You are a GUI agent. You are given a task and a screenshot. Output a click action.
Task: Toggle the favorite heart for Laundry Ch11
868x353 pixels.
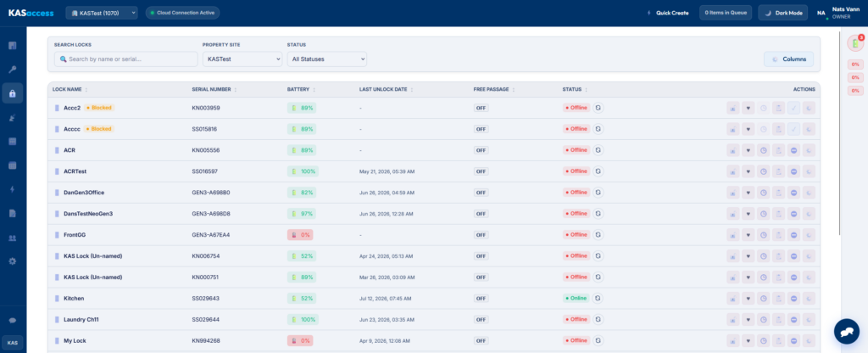pyautogui.click(x=748, y=319)
